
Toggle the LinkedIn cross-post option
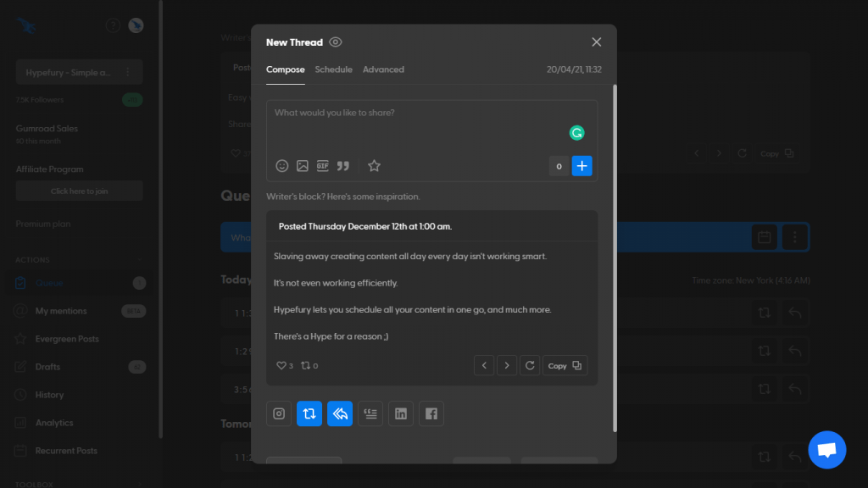coord(401,413)
